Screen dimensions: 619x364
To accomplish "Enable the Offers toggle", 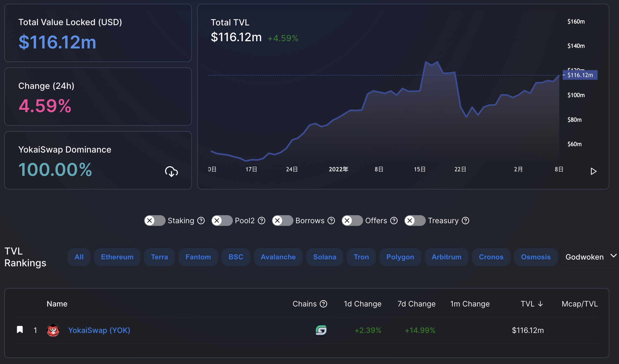I will point(352,221).
